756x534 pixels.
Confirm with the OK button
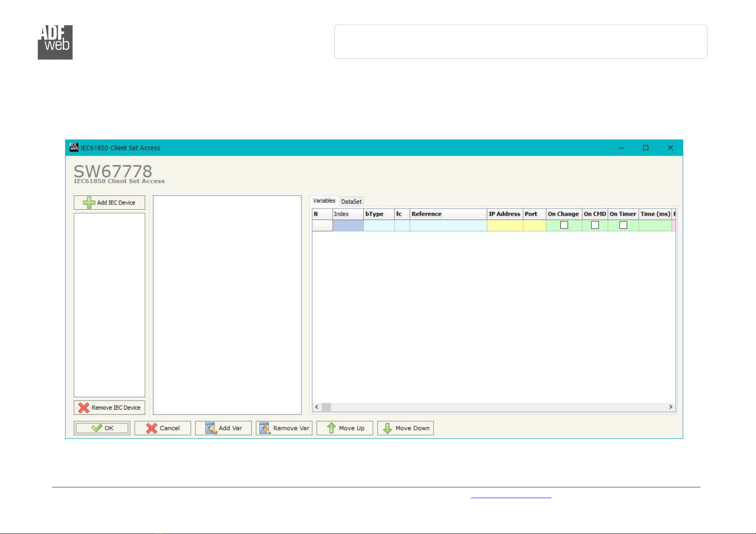(102, 428)
